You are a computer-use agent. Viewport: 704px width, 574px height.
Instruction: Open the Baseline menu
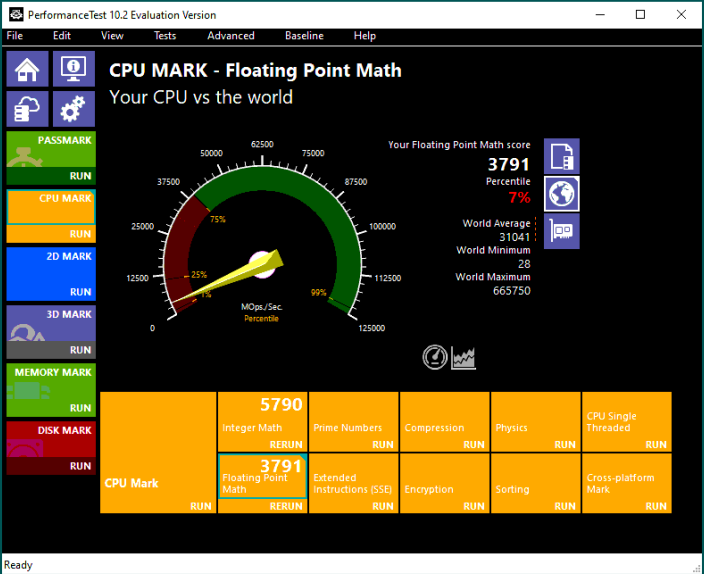point(304,35)
